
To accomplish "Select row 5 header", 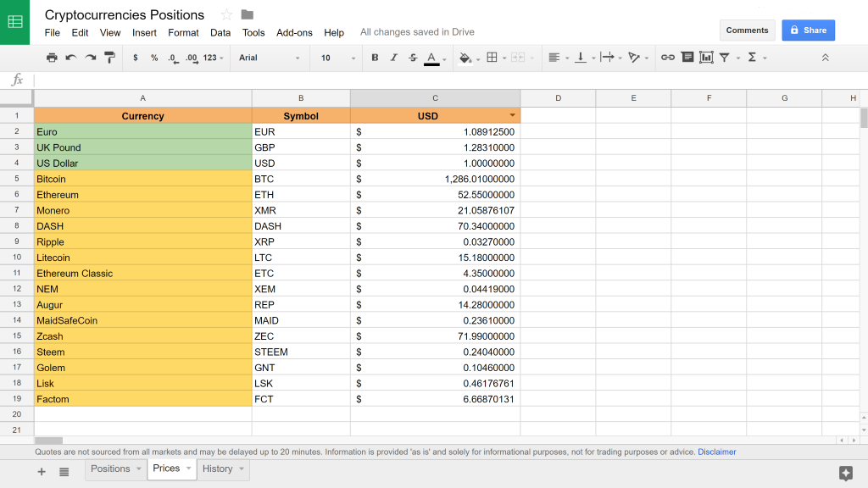I will (17, 179).
